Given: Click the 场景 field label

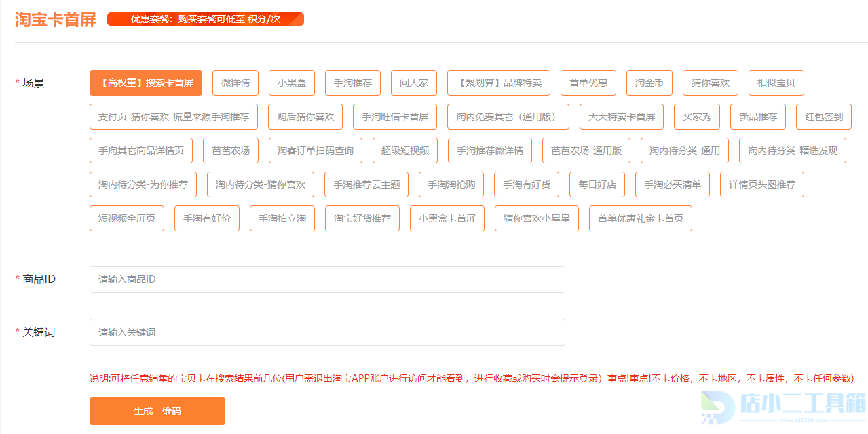Looking at the screenshot, I should (33, 83).
